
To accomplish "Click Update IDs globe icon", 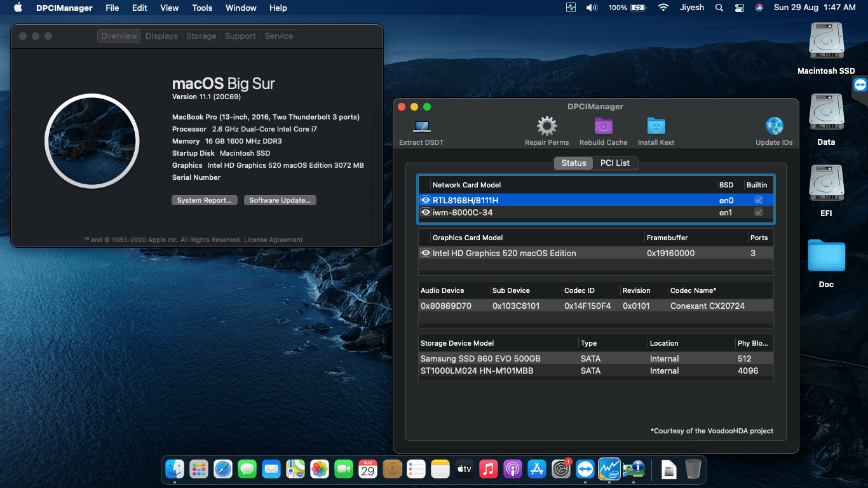I will [774, 126].
